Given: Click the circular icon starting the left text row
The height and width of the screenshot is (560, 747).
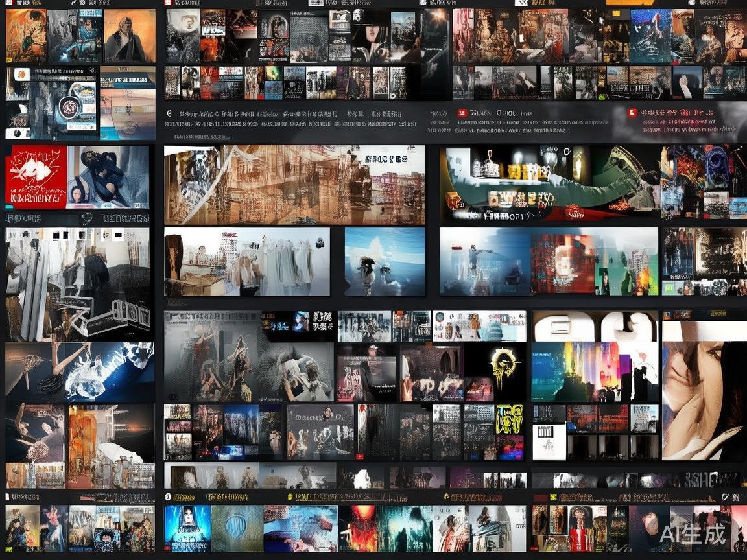Looking at the screenshot, I should coord(169,113).
